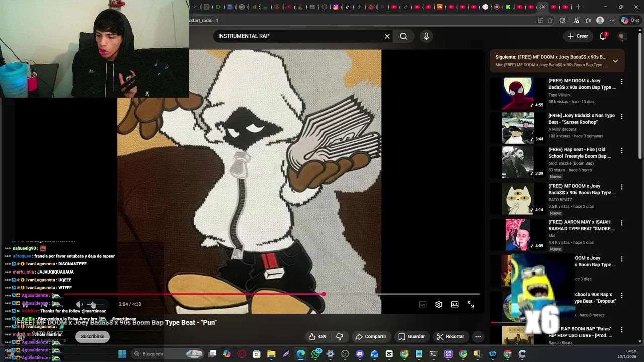Click the Guardar save button
The image size is (644, 362).
pyautogui.click(x=412, y=337)
